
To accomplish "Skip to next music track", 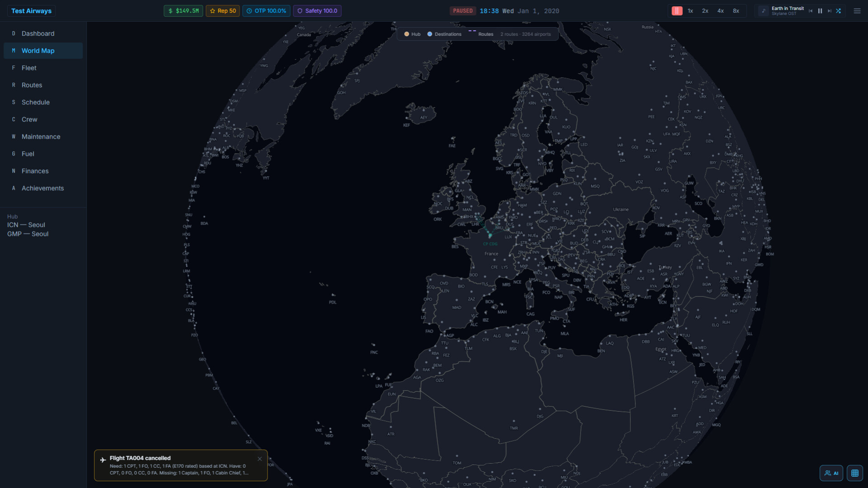I will click(x=829, y=11).
